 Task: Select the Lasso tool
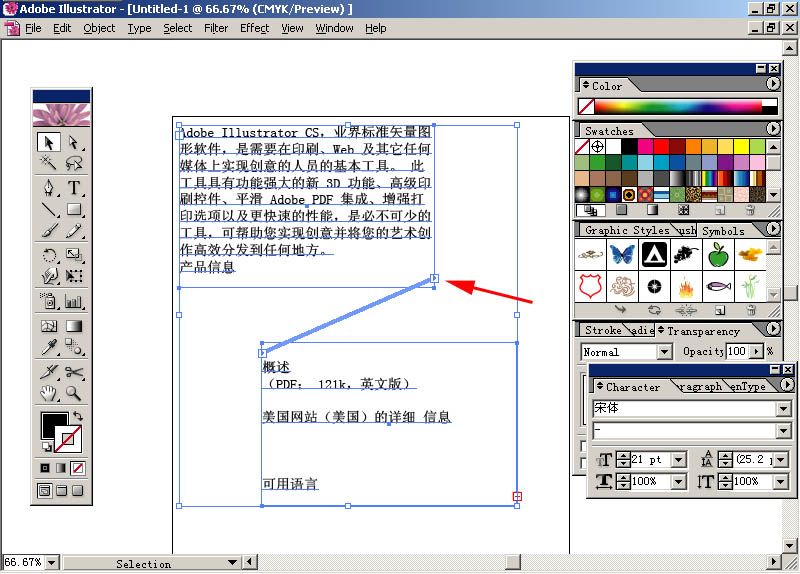(x=74, y=163)
